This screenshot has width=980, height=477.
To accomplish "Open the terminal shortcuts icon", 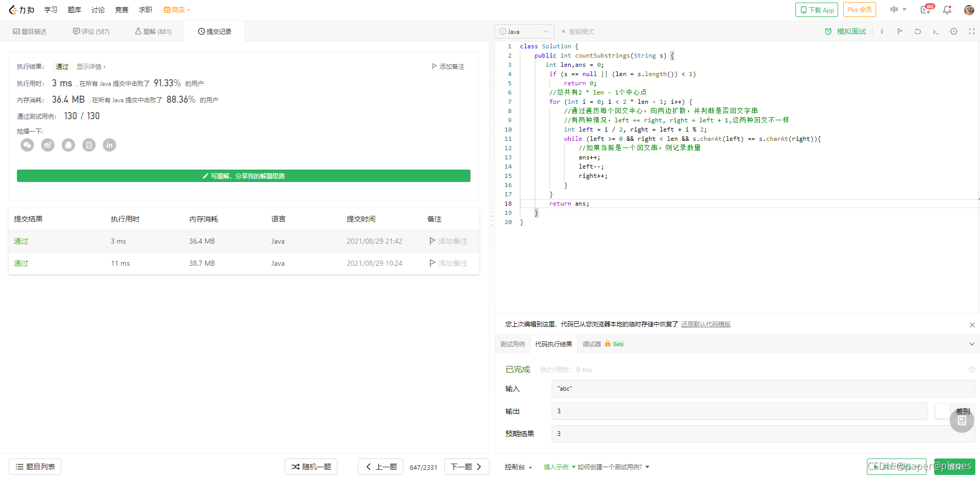I will coord(935,31).
